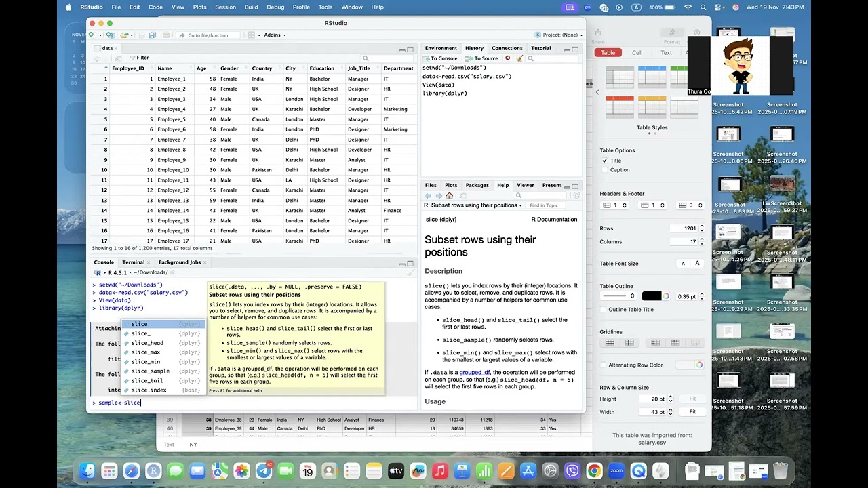Select slice_head from autocomplete list
Screen dimensions: 868x488
tap(161, 343)
